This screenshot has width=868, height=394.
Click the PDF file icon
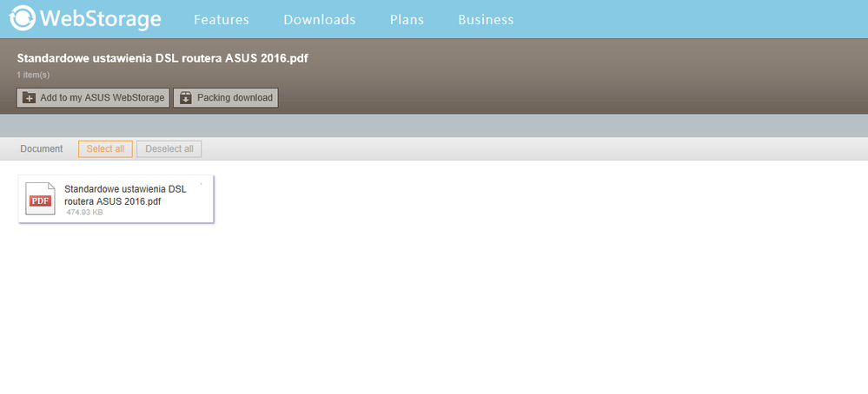(x=41, y=199)
